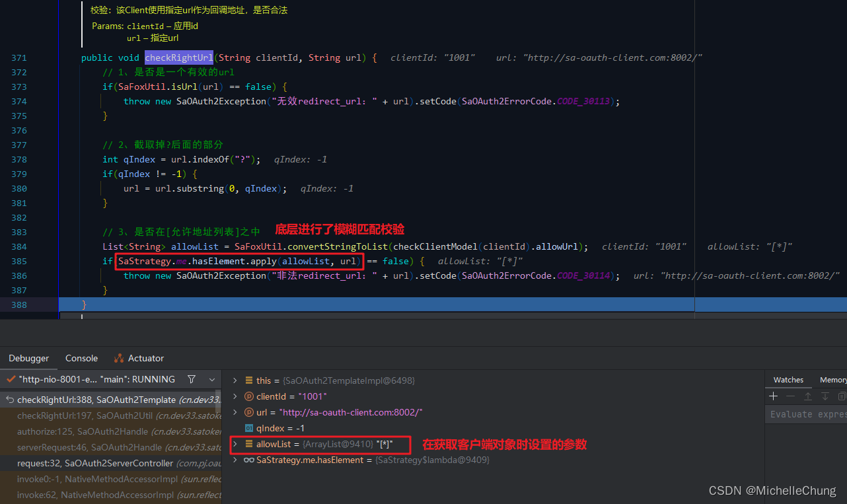The width and height of the screenshot is (847, 504).
Task: Click the checkRightUrl method name in code
Action: 178,57
